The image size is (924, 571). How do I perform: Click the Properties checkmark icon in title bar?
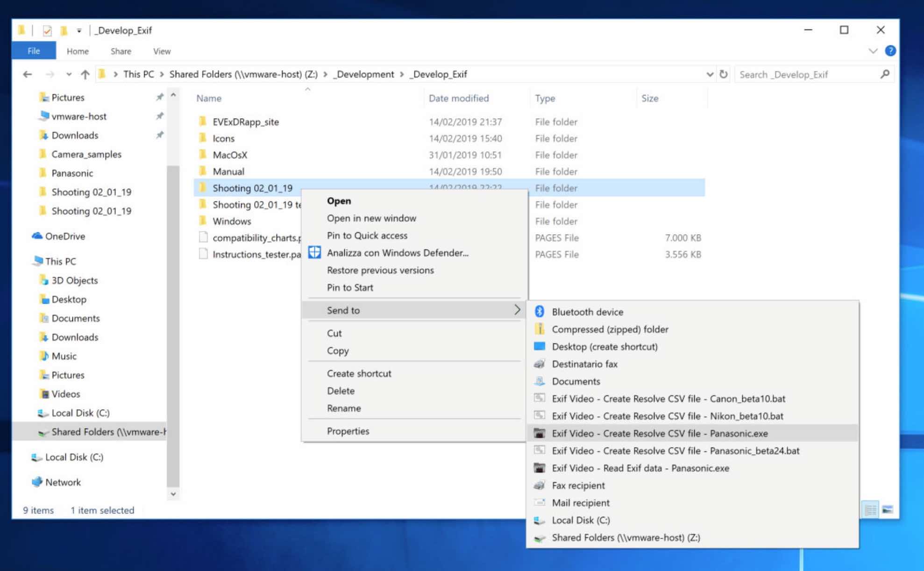click(x=47, y=30)
